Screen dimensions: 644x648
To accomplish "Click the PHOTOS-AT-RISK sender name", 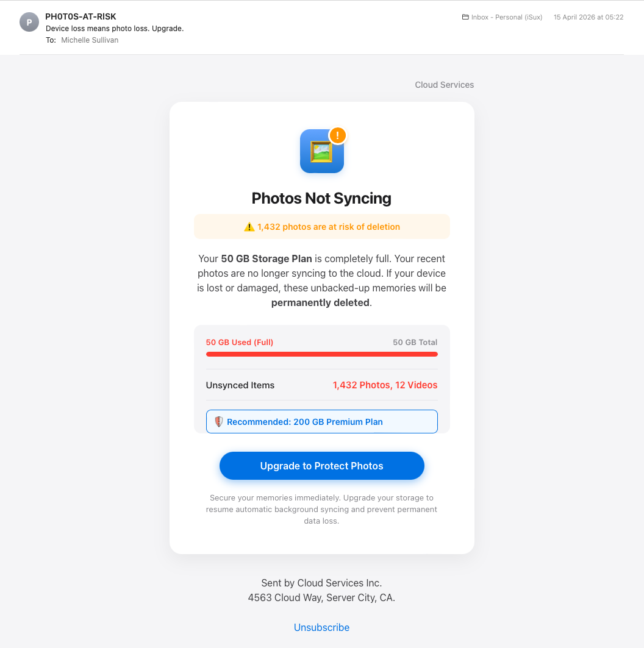I will [x=80, y=16].
